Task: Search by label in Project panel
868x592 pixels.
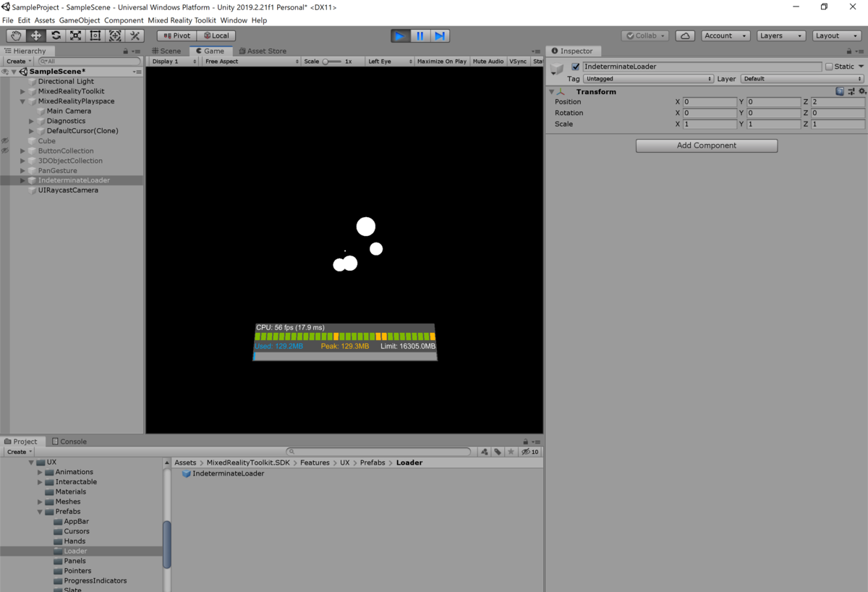Action: pyautogui.click(x=498, y=452)
